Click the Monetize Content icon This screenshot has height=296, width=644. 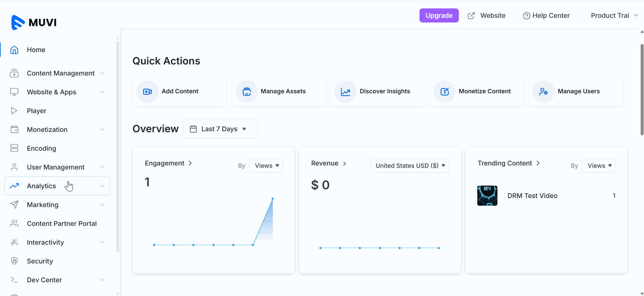pos(444,92)
